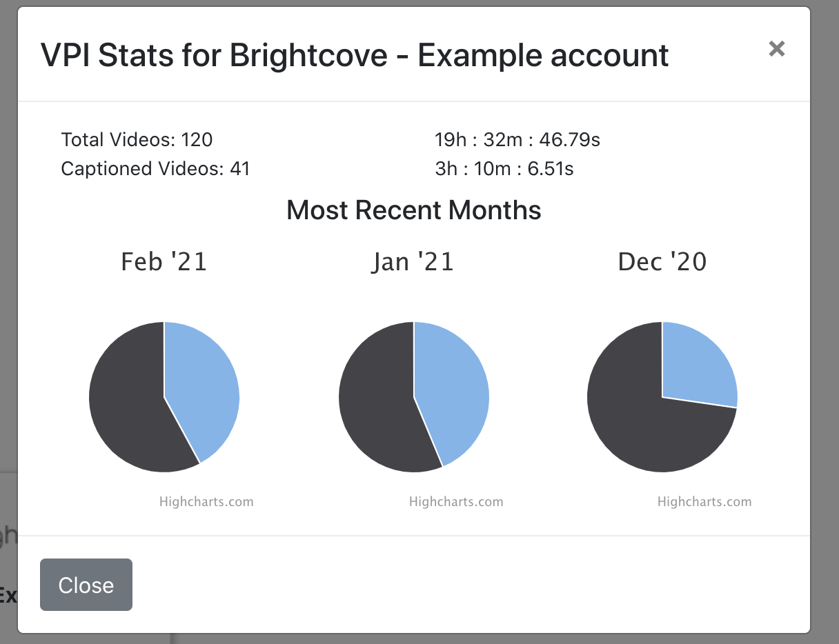This screenshot has width=839, height=644.
Task: Click the gray Close button
Action: click(x=86, y=585)
